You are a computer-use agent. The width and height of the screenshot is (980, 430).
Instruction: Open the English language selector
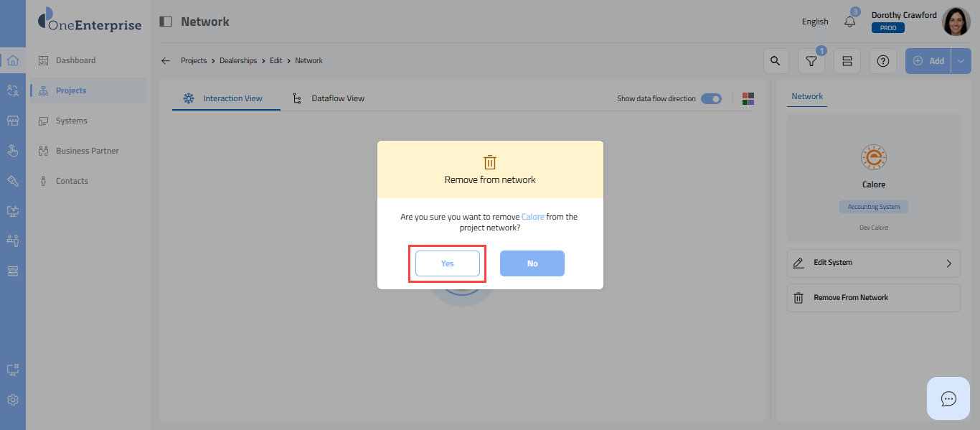pyautogui.click(x=815, y=22)
